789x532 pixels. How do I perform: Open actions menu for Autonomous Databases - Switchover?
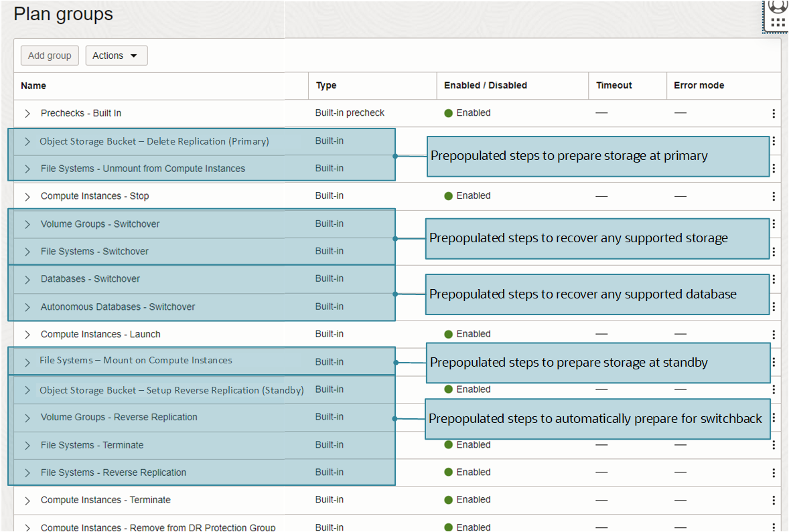point(774,306)
